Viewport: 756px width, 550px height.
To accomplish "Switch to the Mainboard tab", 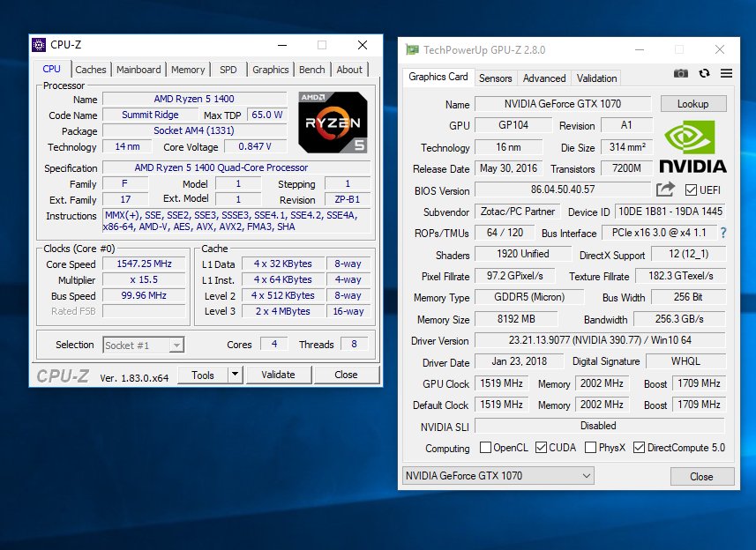I will coord(138,70).
